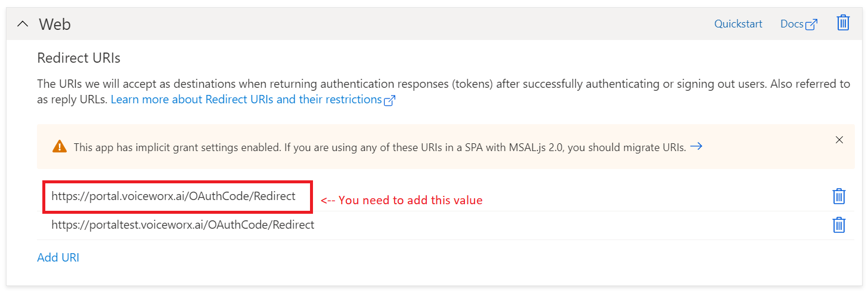The image size is (868, 292).
Task: Open the Docs link
Action: coord(792,24)
